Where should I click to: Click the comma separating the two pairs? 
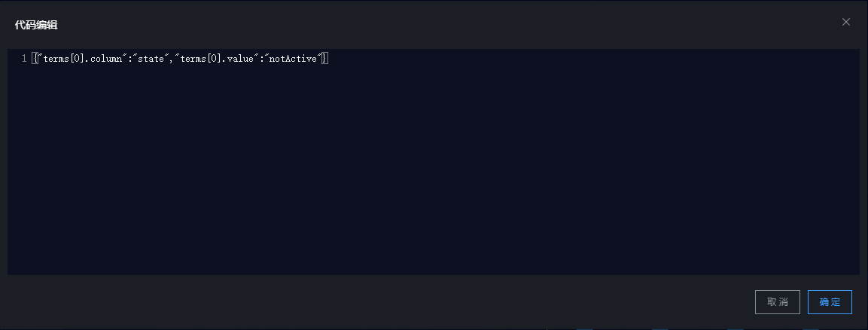[x=171, y=59]
